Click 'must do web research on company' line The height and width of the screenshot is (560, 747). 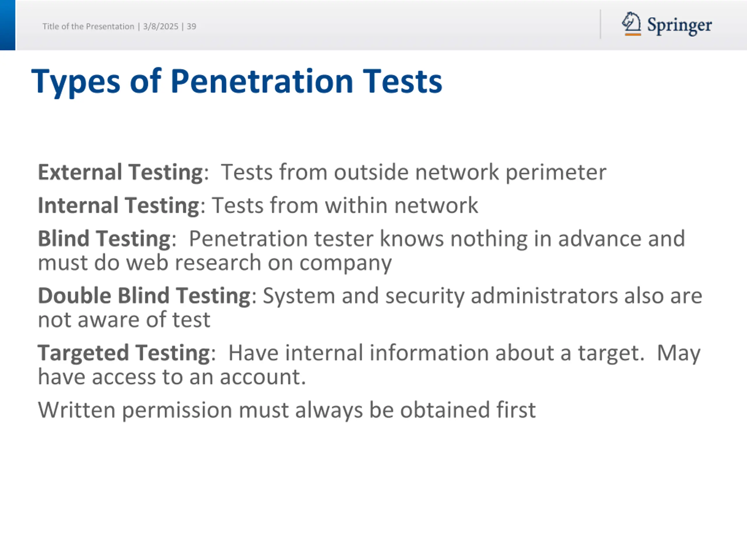tap(215, 263)
